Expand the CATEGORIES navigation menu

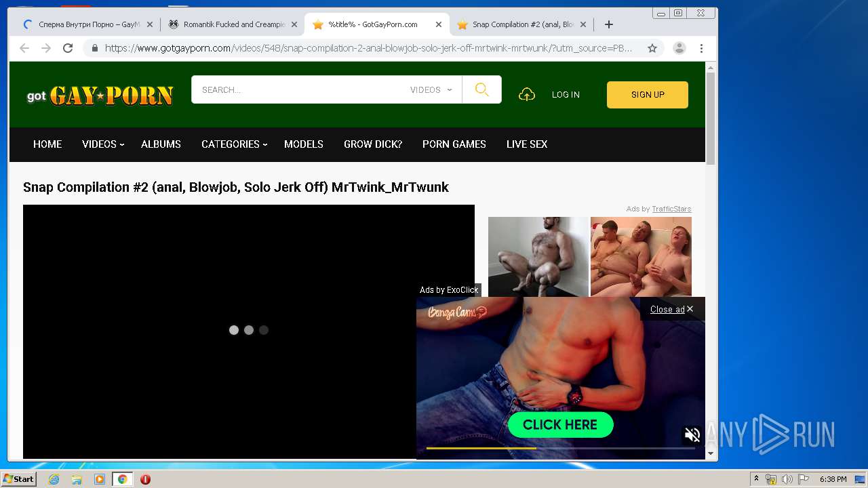[x=234, y=144]
